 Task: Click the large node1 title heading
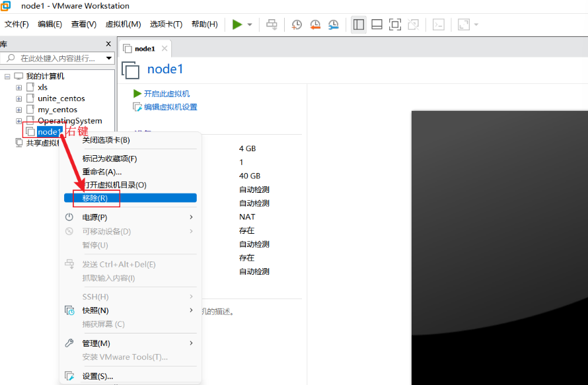(x=165, y=69)
